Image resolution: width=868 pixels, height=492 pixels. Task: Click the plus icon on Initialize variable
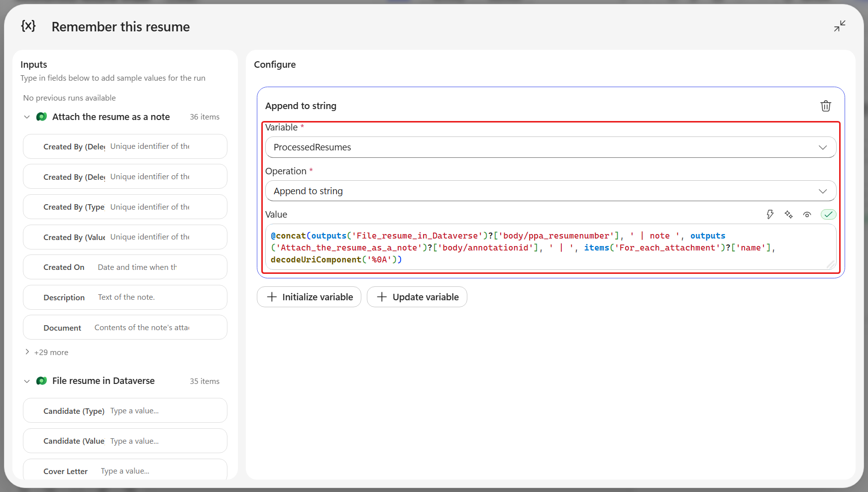272,297
